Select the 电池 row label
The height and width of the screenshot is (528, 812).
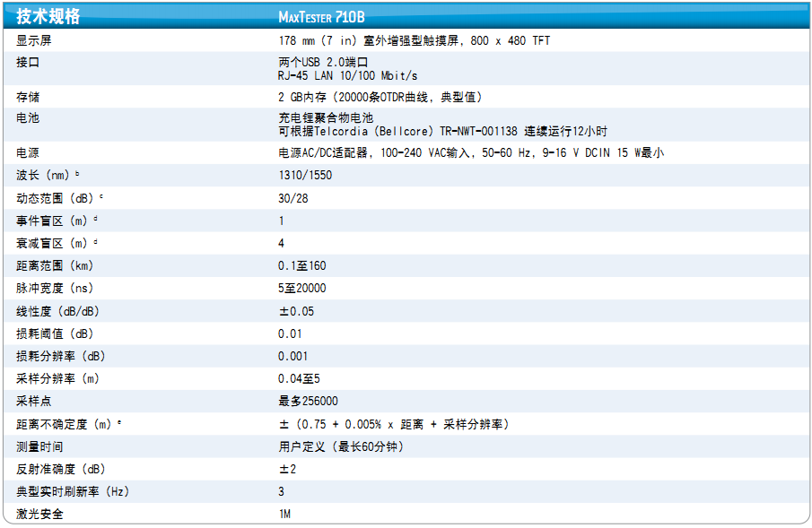coord(28,118)
